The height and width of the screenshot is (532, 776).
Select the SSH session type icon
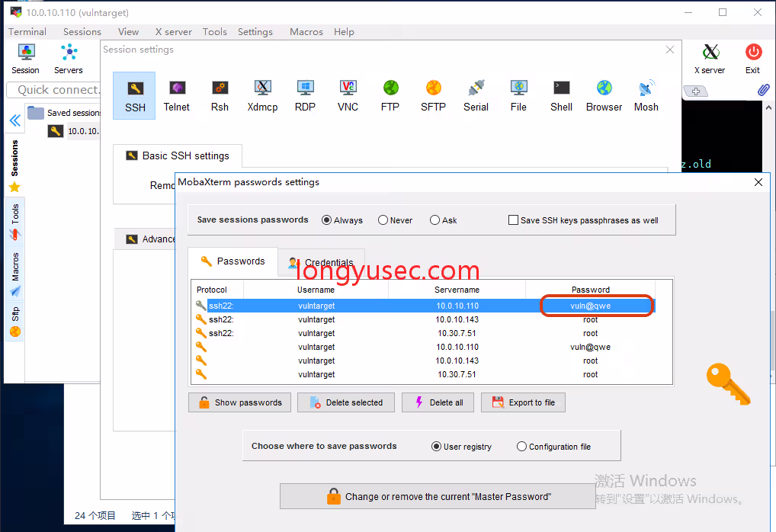pyautogui.click(x=135, y=96)
